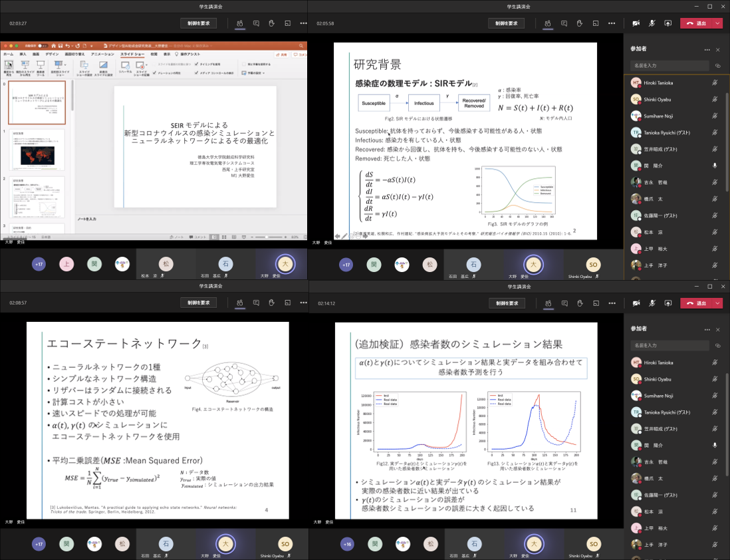
Task: Focus 名前を入力 search field in 02:05:58 meeting
Action: [x=669, y=66]
